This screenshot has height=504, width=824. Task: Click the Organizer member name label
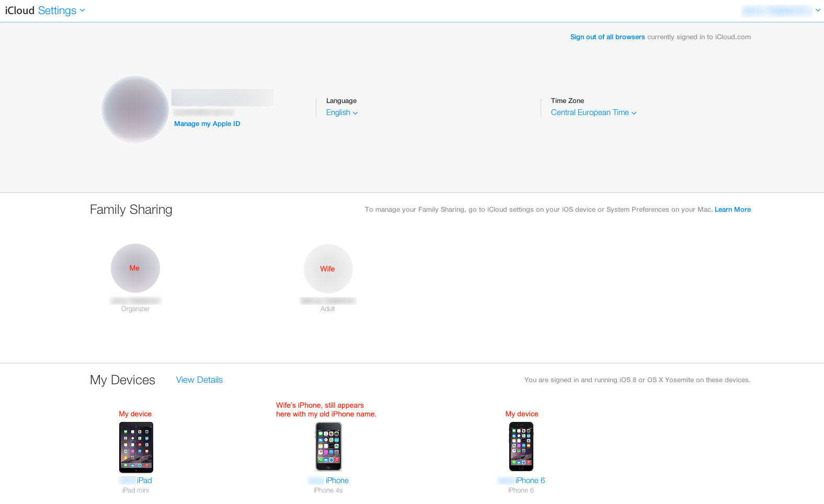click(x=135, y=301)
